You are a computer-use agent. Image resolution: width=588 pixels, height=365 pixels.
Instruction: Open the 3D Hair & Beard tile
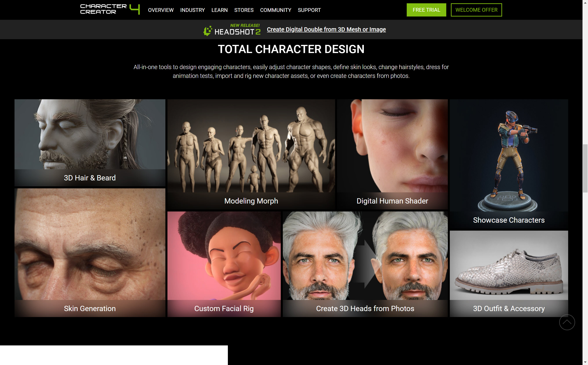(90, 142)
